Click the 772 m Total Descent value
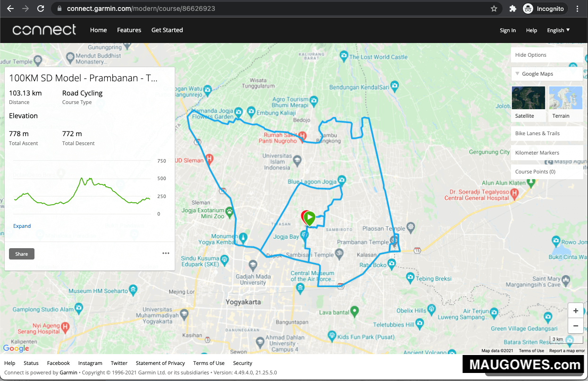Screen dimensions: 588x381 [72, 134]
